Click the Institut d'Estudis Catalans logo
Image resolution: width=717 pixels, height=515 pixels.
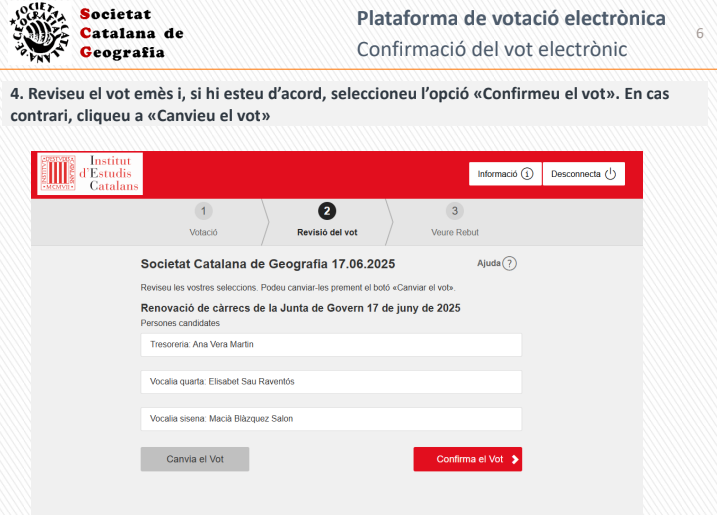[90, 174]
